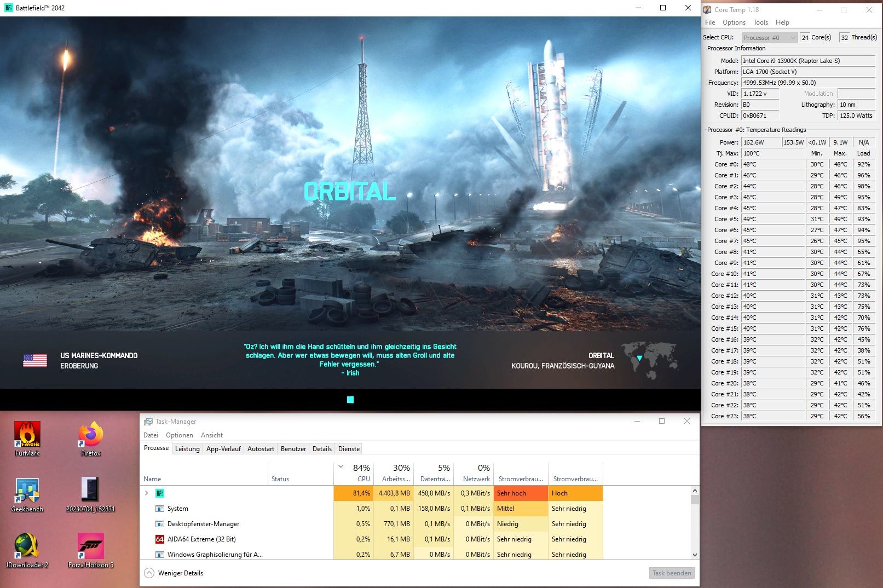Click Task-Manager scrollbar up arrow

695,491
